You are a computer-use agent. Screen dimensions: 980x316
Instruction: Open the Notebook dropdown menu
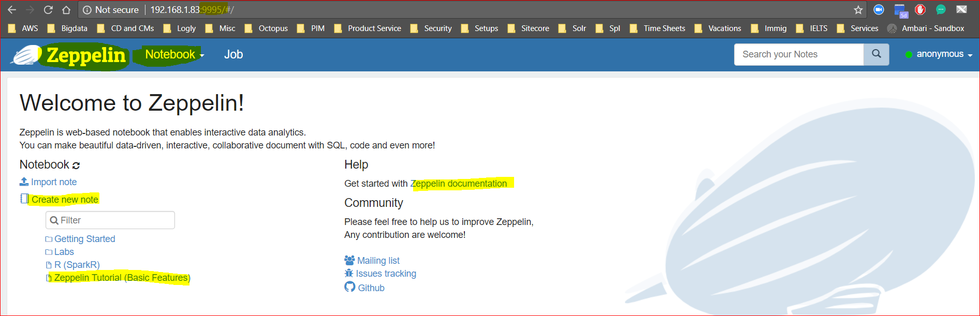point(174,54)
